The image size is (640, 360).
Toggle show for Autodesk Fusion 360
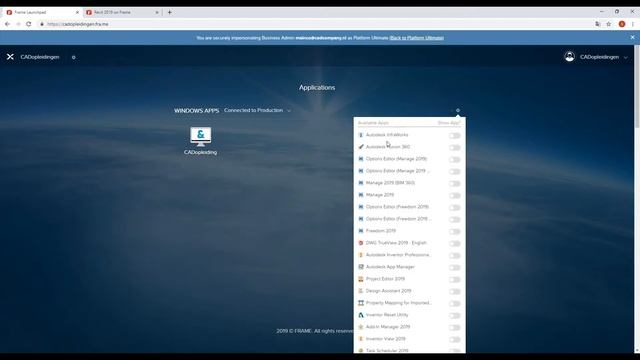[454, 147]
